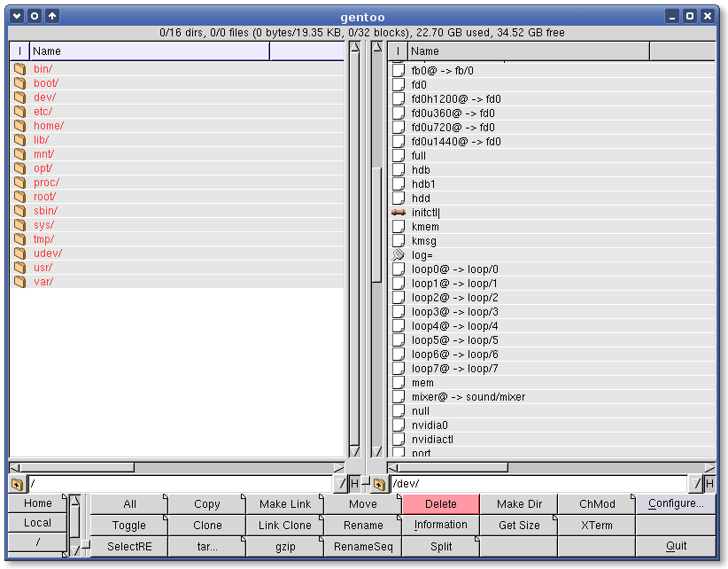Click the shade up-arrow button in title bar
728x569 pixels.
coord(52,16)
